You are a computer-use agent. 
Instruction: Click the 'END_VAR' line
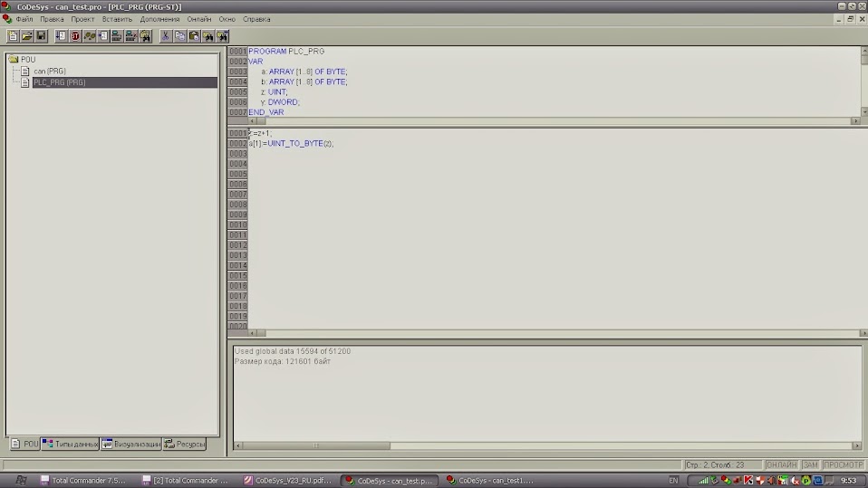point(266,111)
